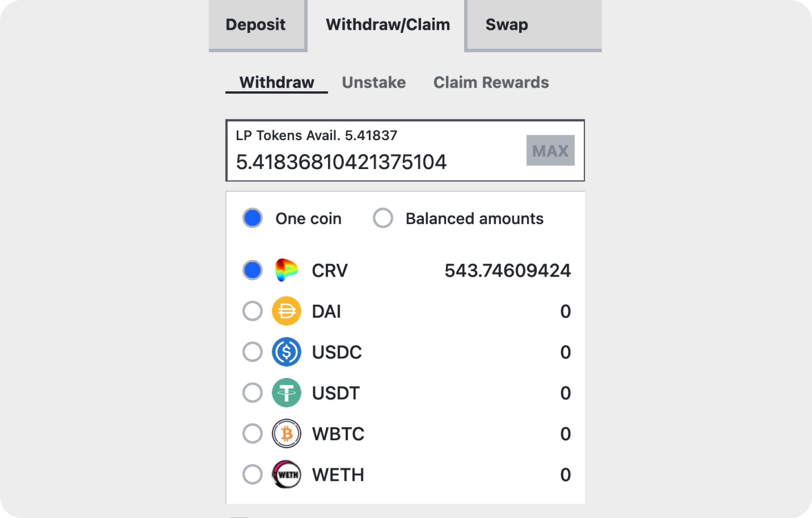Click the WBTC token name
This screenshot has width=812, height=518.
point(338,434)
